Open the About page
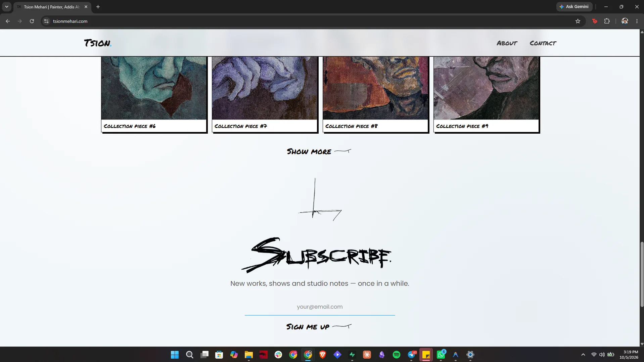This screenshot has height=362, width=644. pos(507,43)
